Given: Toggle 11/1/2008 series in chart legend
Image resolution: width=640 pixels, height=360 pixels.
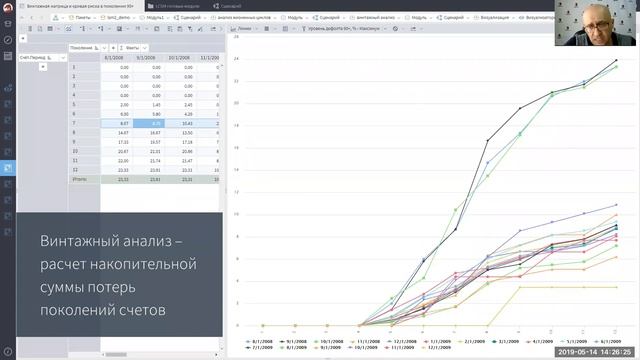Looking at the screenshot, I should (x=365, y=341).
